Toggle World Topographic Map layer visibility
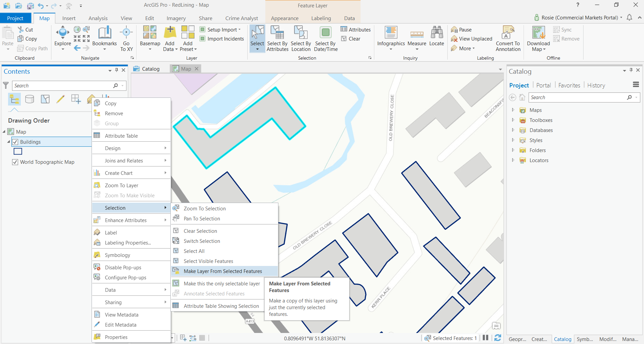 coord(15,162)
